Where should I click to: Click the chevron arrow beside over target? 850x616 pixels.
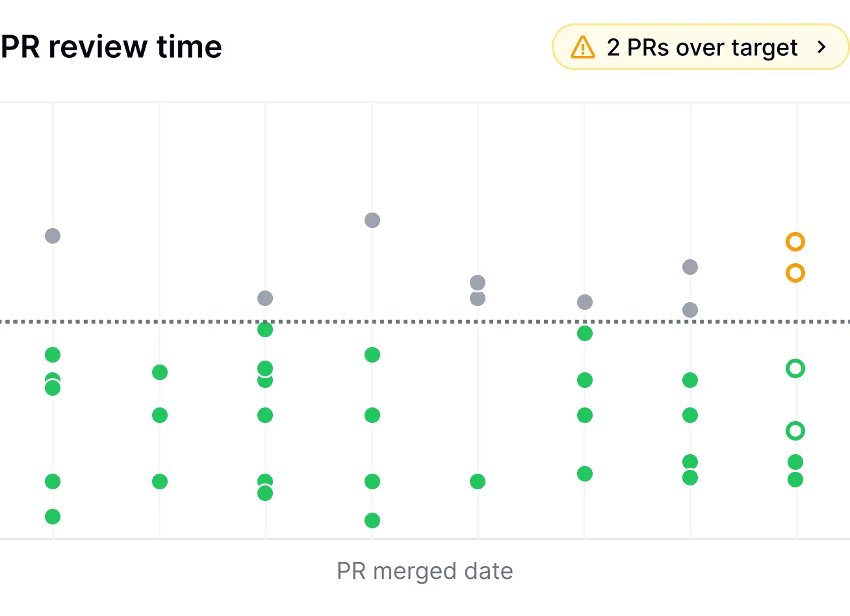click(822, 47)
